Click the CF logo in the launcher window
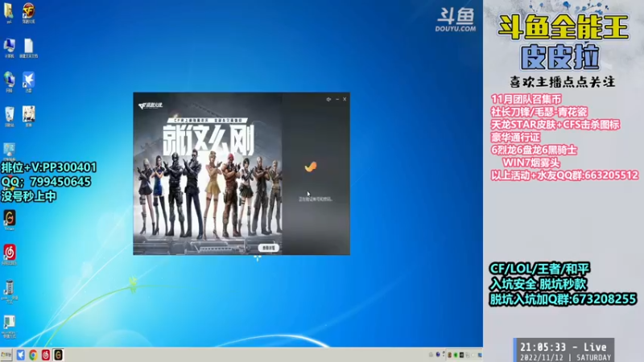 151,105
